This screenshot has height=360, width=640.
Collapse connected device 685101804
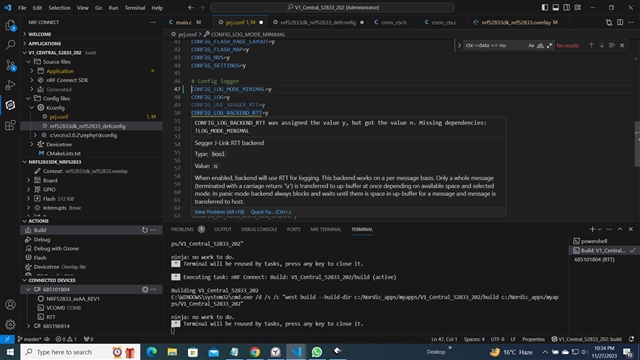29,289
